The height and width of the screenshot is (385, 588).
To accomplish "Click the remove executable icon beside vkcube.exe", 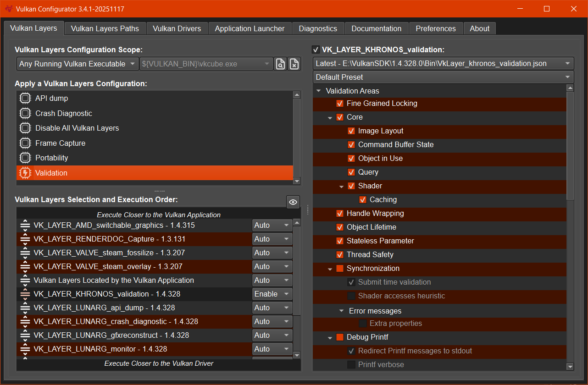I will [294, 64].
